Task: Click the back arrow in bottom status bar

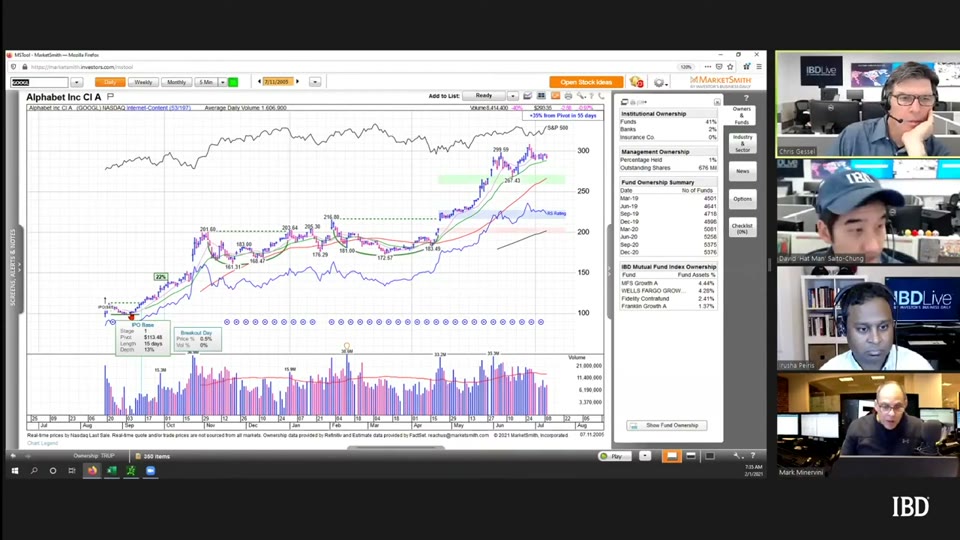Action: coord(13,456)
